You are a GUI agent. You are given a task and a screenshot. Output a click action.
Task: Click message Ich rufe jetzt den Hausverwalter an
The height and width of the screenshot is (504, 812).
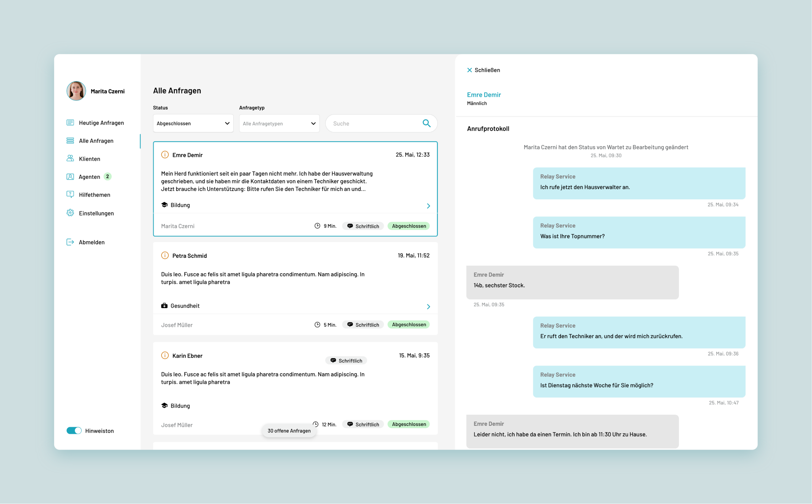[x=639, y=183]
